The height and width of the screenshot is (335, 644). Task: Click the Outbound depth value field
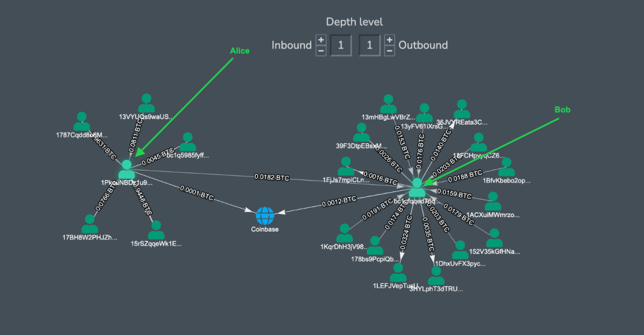coord(370,45)
